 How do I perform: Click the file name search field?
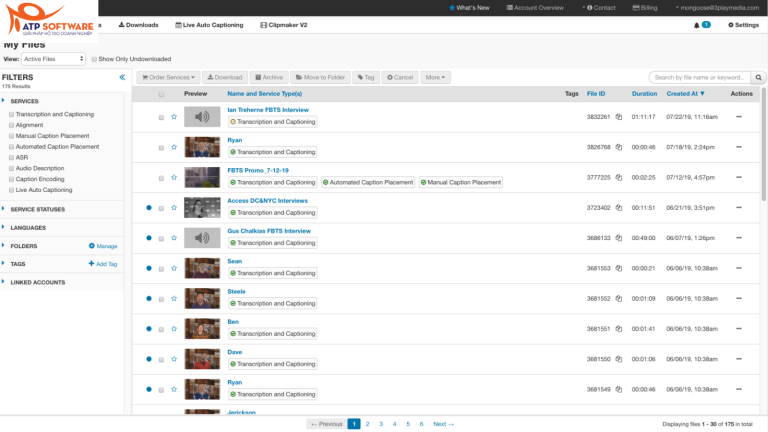point(699,77)
